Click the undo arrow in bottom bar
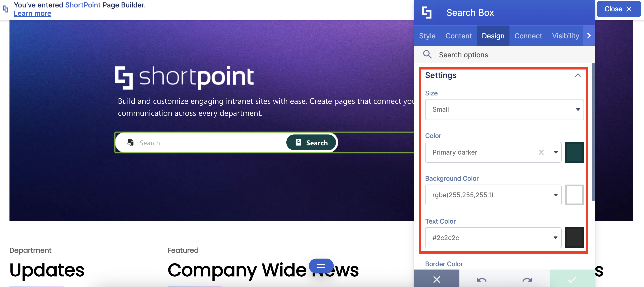 click(482, 279)
